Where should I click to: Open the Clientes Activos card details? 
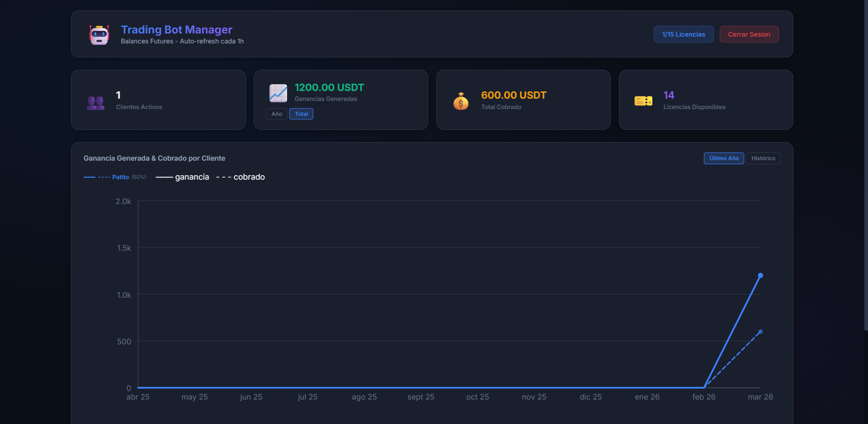click(x=158, y=100)
